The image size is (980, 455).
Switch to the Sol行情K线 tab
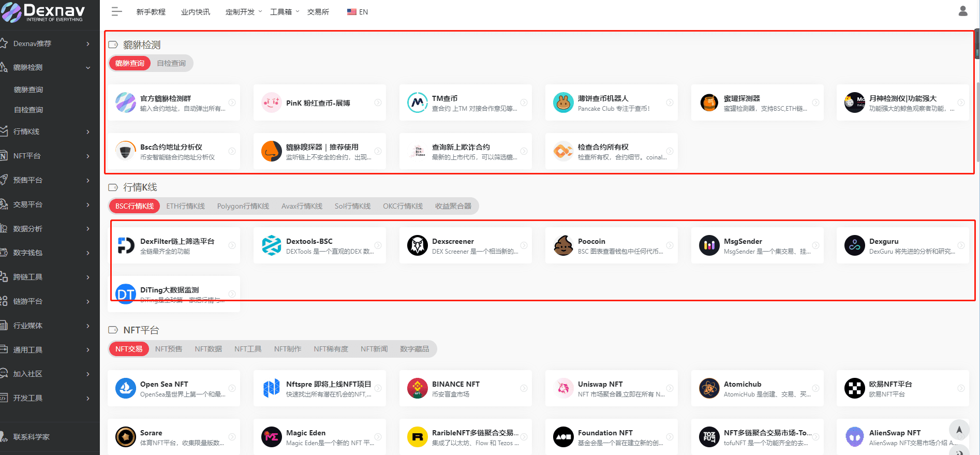pos(353,206)
